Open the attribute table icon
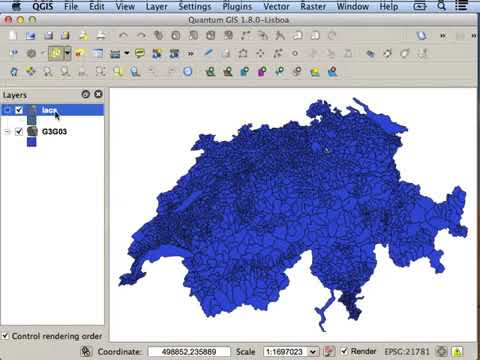The image size is (480, 360). 97,53
